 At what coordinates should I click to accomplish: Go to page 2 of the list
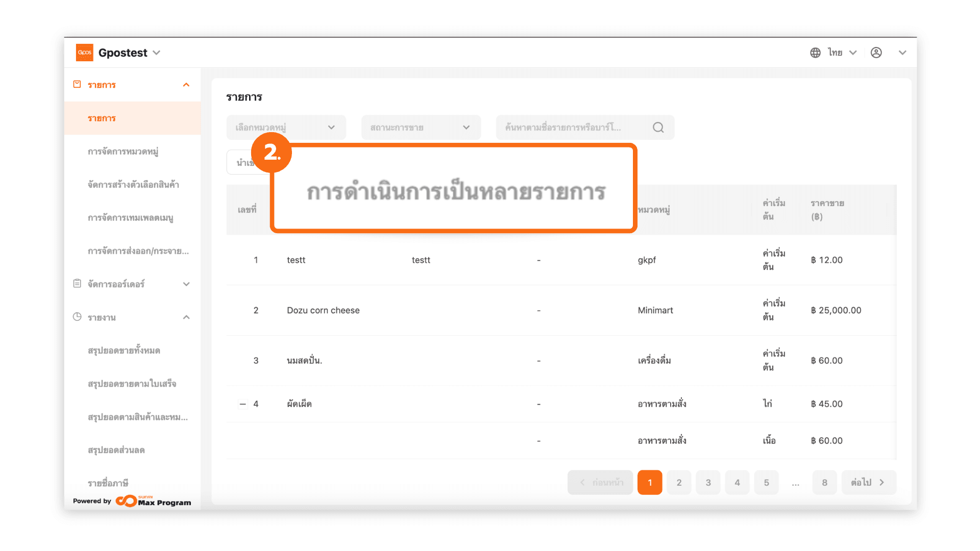click(679, 483)
